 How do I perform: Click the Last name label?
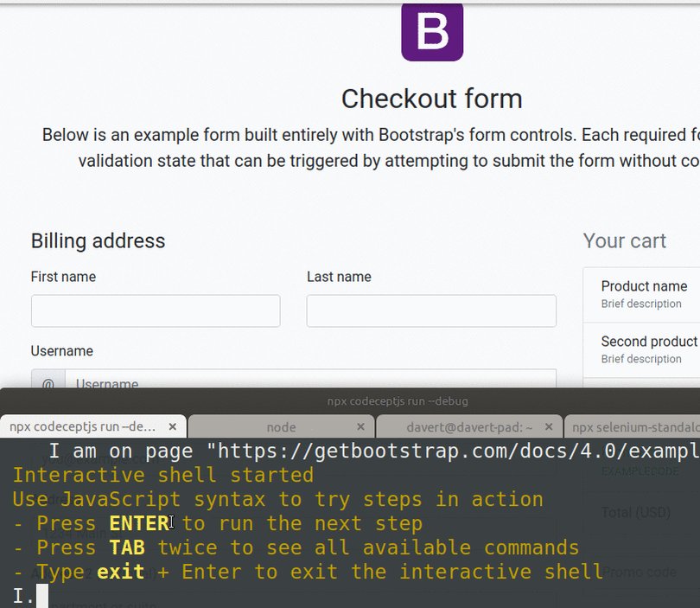click(339, 277)
